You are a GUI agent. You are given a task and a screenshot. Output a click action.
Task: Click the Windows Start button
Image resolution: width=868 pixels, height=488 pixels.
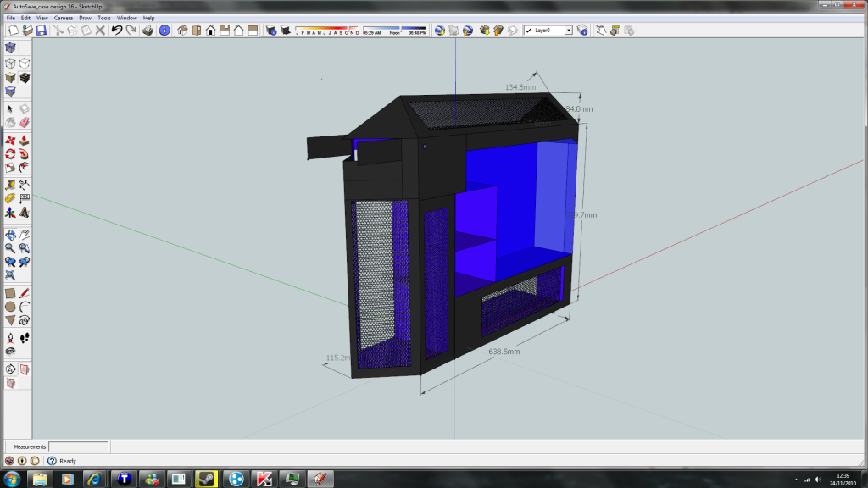click(13, 479)
